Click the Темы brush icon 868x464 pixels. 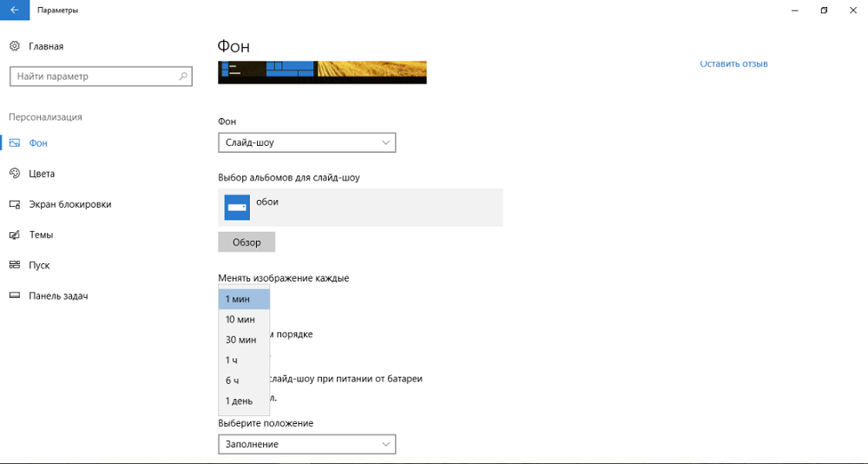(x=15, y=235)
